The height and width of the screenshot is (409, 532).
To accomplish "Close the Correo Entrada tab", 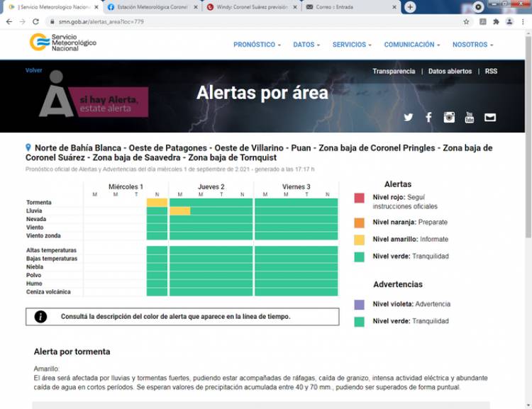I will coord(394,7).
